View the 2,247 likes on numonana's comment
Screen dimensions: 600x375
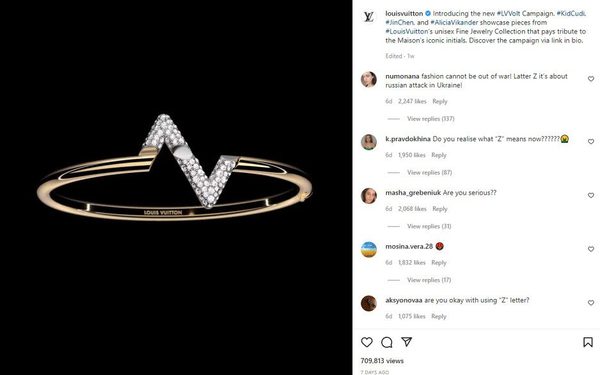(412, 101)
